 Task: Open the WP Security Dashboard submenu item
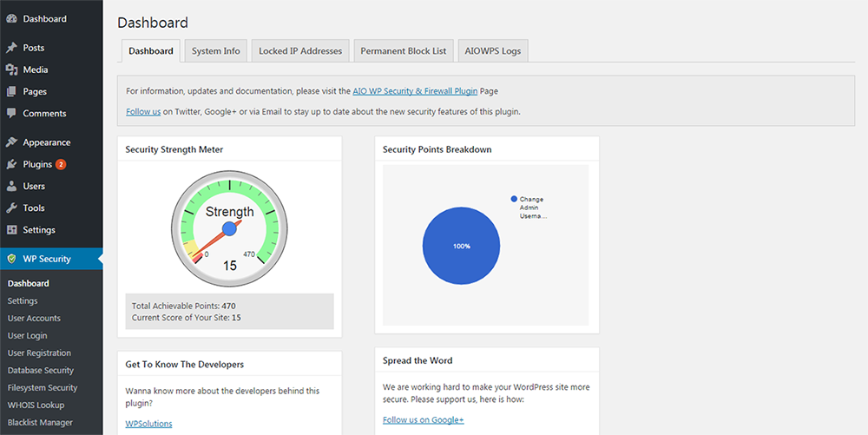tap(29, 283)
